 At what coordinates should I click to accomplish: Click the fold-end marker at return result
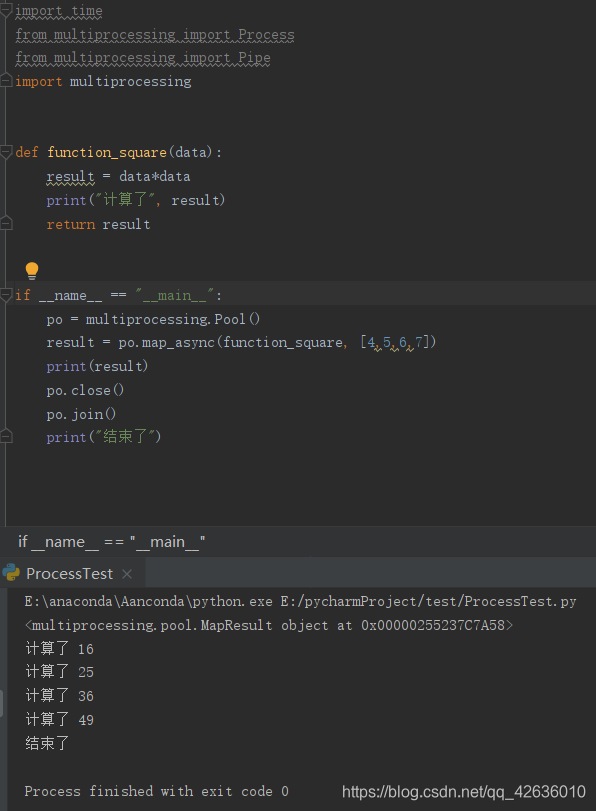click(6, 223)
